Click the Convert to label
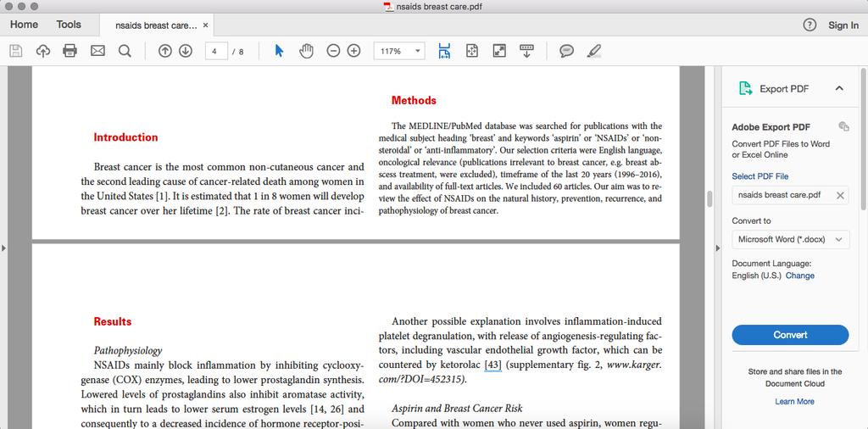The width and height of the screenshot is (868, 429). pos(751,220)
